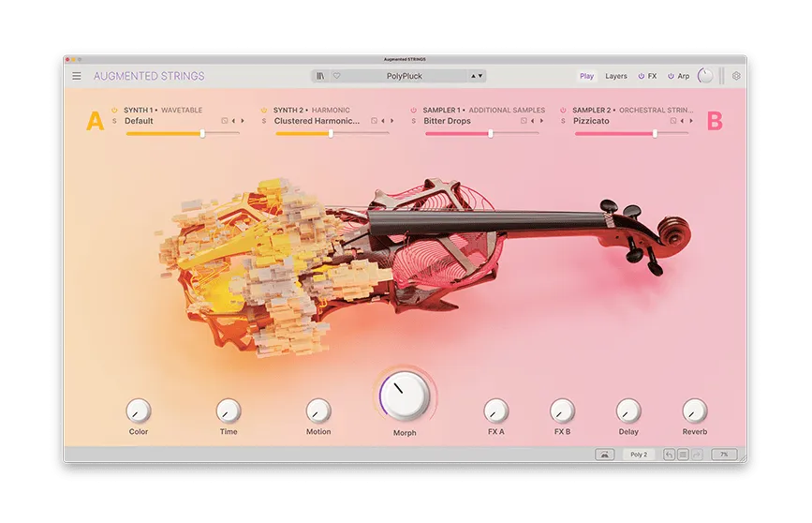Go to previous Synth 1 source
Image resolution: width=812 pixels, height=523 pixels.
tap(233, 121)
